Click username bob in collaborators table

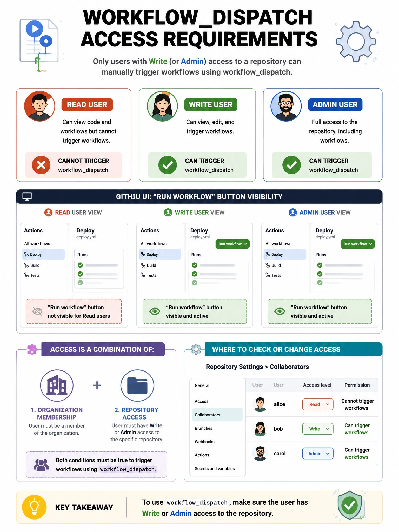pos(278,429)
